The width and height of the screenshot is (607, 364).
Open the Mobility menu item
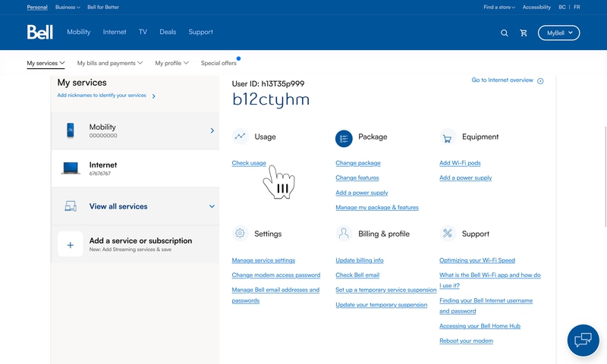(x=79, y=32)
